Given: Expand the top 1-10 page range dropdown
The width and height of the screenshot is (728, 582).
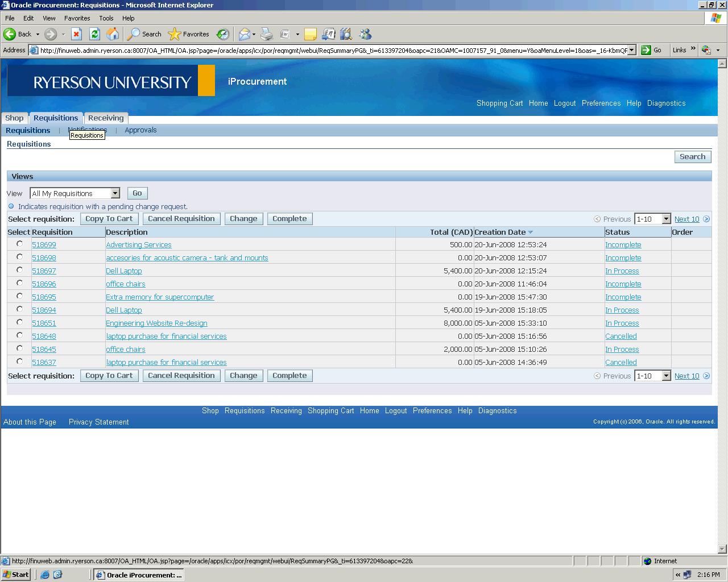Looking at the screenshot, I should (x=666, y=219).
